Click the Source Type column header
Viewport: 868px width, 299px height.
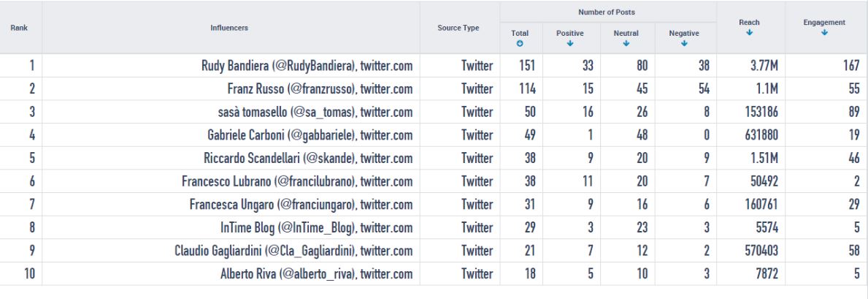tap(458, 28)
